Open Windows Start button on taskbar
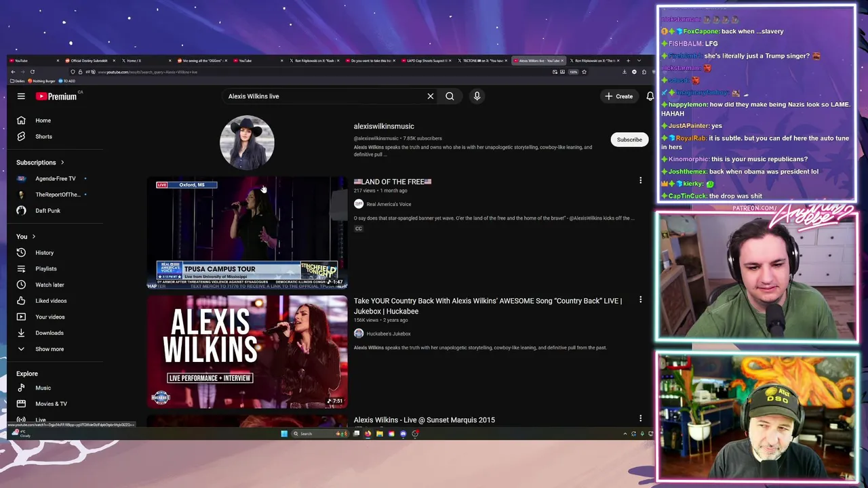This screenshot has height=488, width=868. point(284,434)
